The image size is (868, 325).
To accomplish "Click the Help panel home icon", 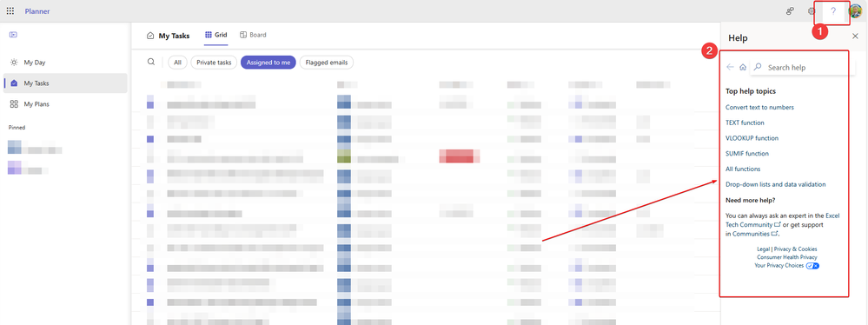I will click(x=743, y=67).
